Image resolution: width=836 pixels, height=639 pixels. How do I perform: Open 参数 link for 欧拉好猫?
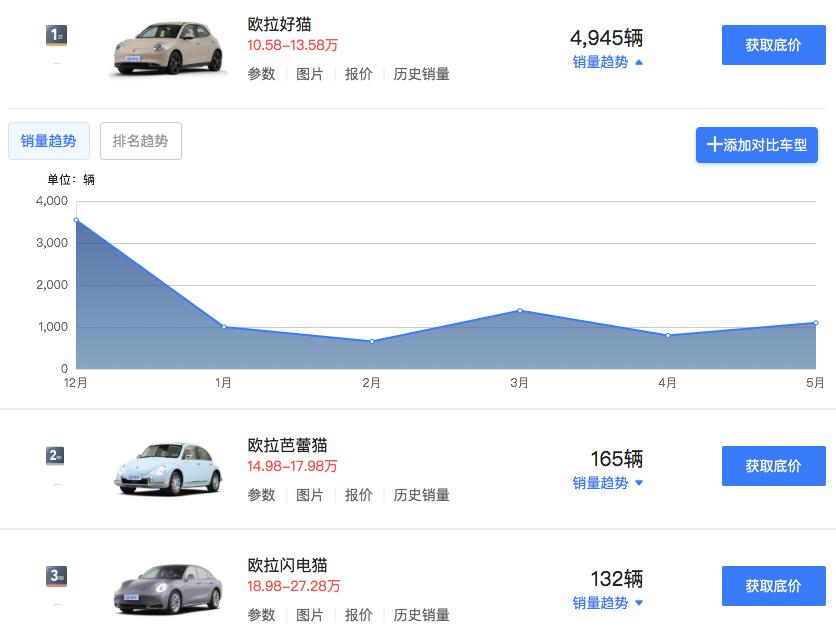pyautogui.click(x=261, y=74)
